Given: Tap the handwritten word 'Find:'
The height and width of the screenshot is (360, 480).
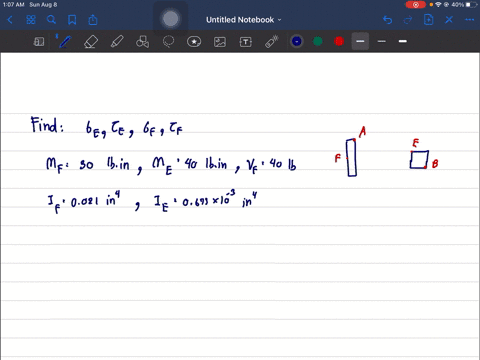Looking at the screenshot, I should [47, 125].
